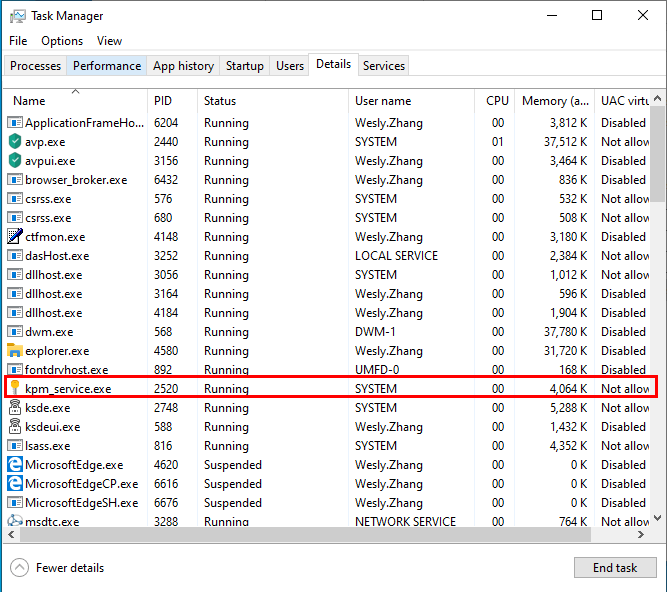Sort processes by PID column

point(163,101)
